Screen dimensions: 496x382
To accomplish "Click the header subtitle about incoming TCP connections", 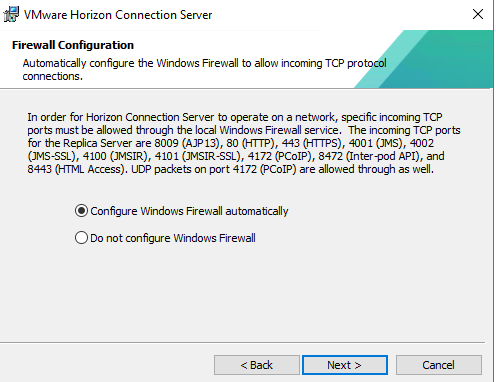I will pos(204,70).
